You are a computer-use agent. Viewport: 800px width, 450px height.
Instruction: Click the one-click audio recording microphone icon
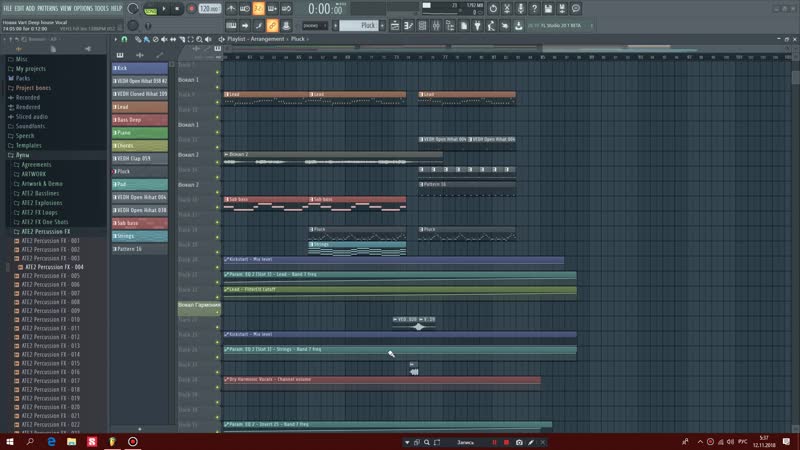coord(520,9)
